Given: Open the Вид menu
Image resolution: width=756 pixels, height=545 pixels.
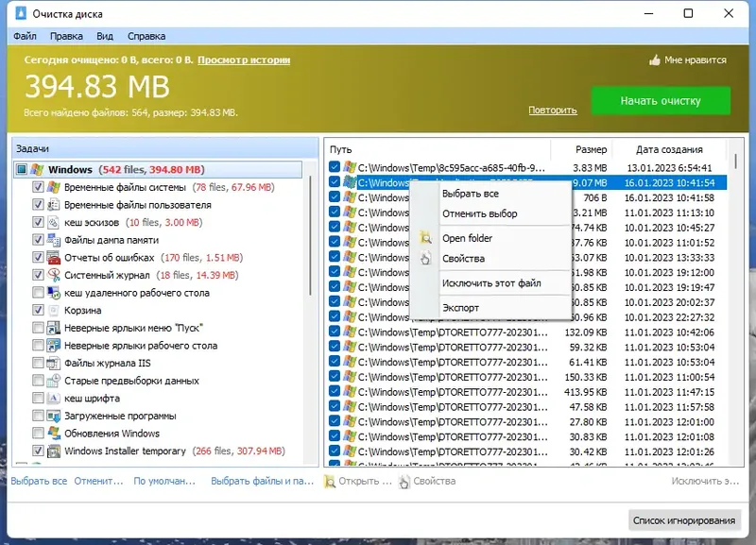Looking at the screenshot, I should click(x=105, y=36).
